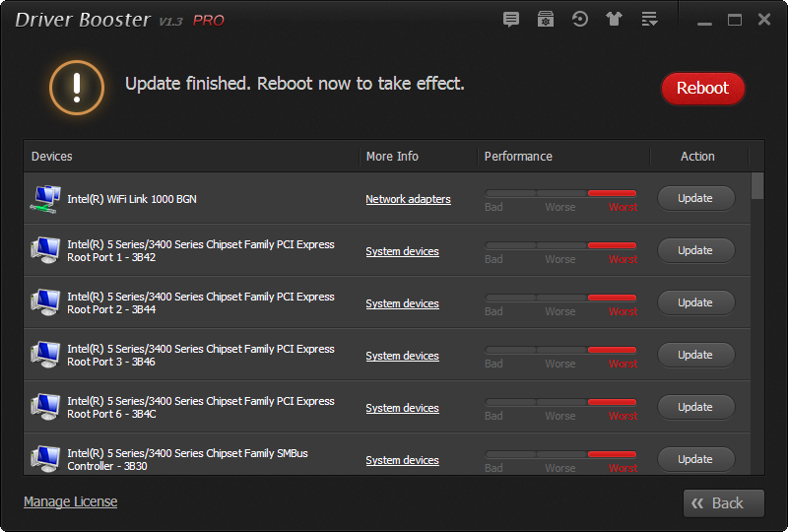Viewport: 788px width, 532px height.
Task: Expand the options menu dropdown icon
Action: coord(649,19)
